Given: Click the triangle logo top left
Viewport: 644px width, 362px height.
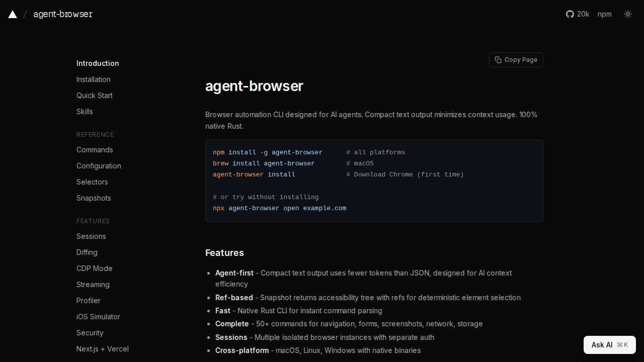Looking at the screenshot, I should (12, 14).
